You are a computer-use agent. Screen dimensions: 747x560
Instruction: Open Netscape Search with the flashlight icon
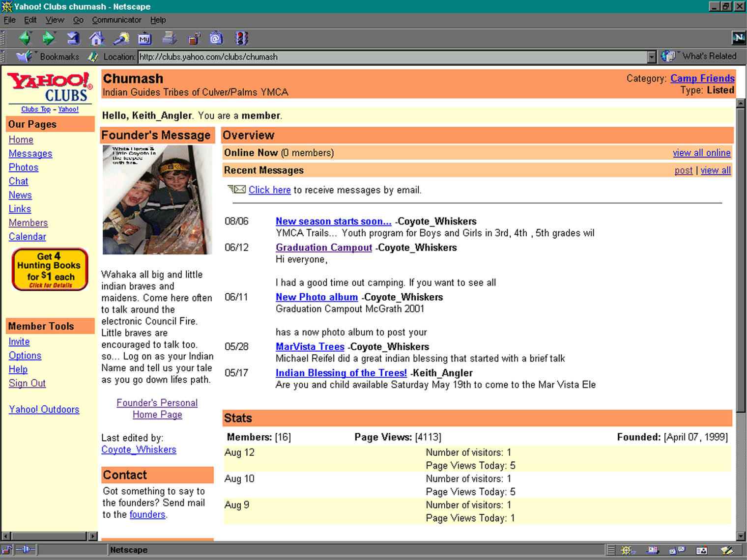[121, 38]
